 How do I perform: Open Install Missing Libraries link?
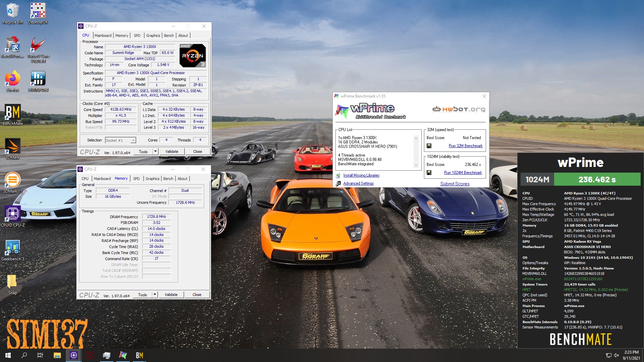(x=361, y=175)
